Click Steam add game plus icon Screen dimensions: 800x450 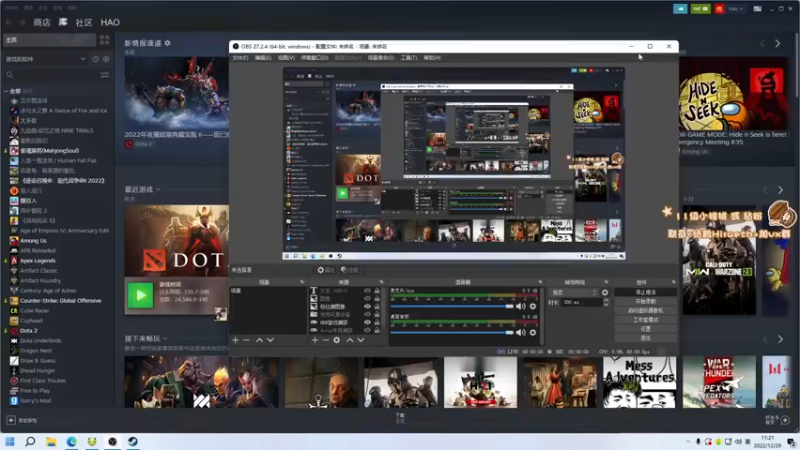[11, 420]
